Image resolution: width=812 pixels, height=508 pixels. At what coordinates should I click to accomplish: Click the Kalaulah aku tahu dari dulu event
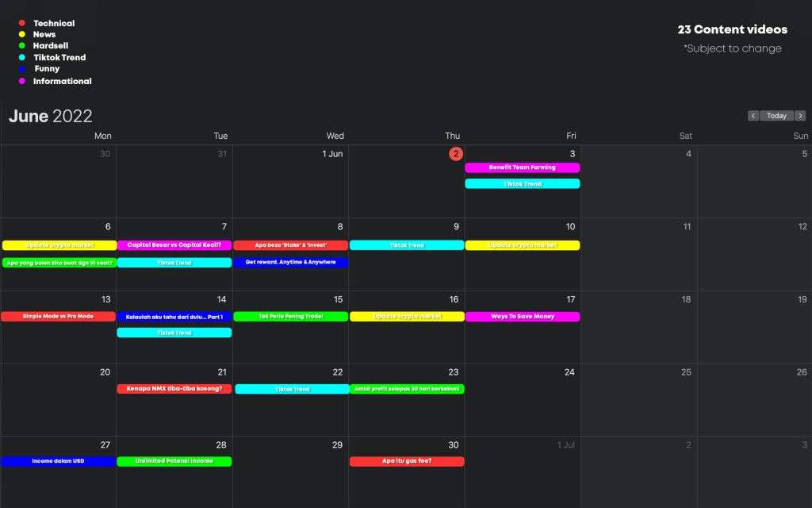pos(174,317)
